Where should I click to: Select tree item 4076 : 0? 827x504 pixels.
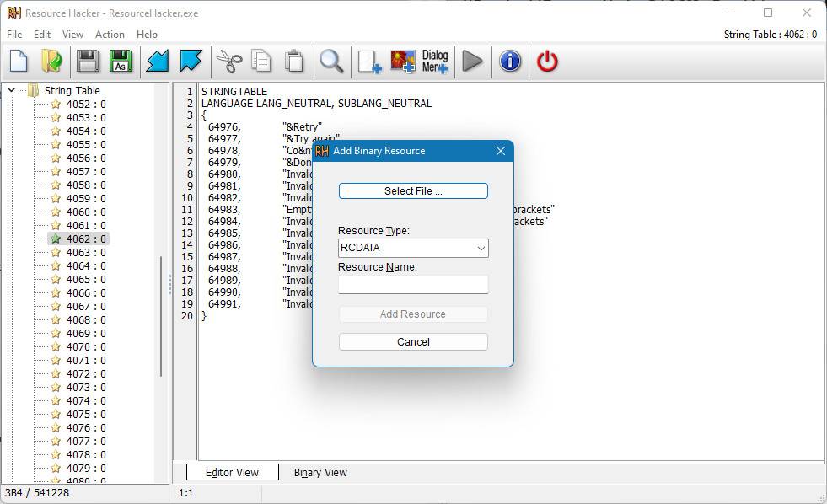coord(86,427)
